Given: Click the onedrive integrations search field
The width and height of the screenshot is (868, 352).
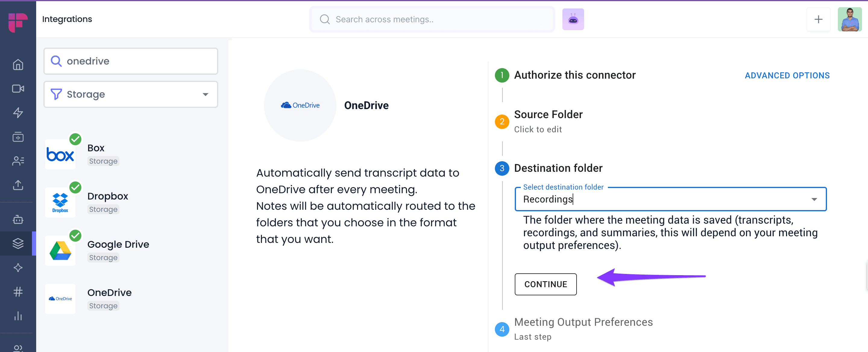Looking at the screenshot, I should tap(131, 61).
